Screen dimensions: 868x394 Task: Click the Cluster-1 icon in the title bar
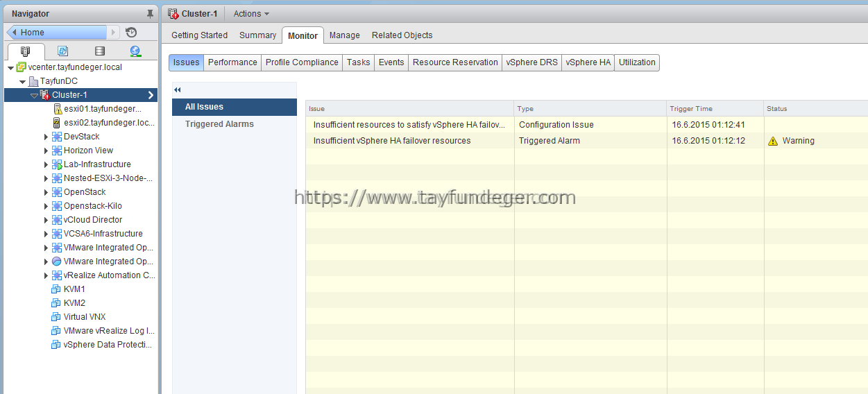[x=173, y=14]
